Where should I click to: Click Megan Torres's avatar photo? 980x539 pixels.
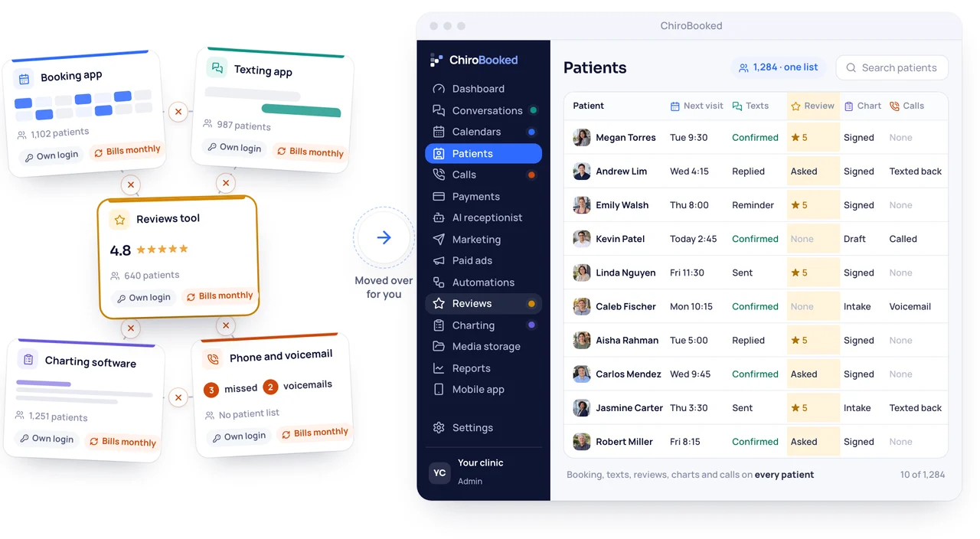582,138
